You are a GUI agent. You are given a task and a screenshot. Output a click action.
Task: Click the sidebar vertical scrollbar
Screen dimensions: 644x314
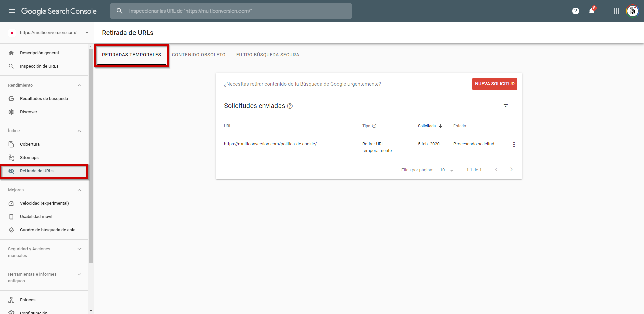[x=91, y=156]
